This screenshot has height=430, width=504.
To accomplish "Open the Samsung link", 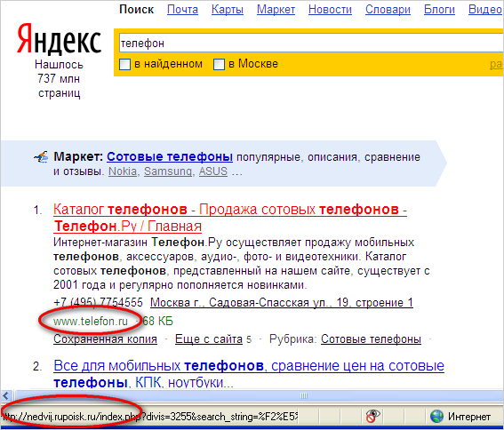I will (168, 171).
